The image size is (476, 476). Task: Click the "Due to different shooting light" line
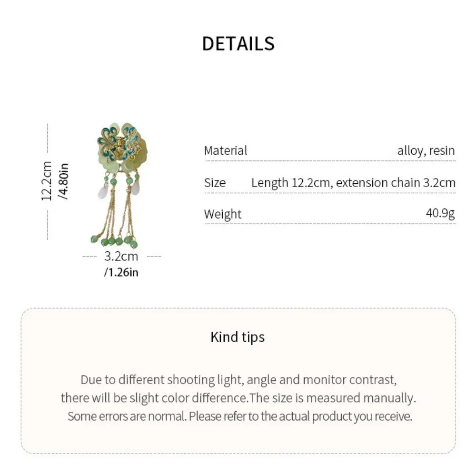click(x=238, y=380)
